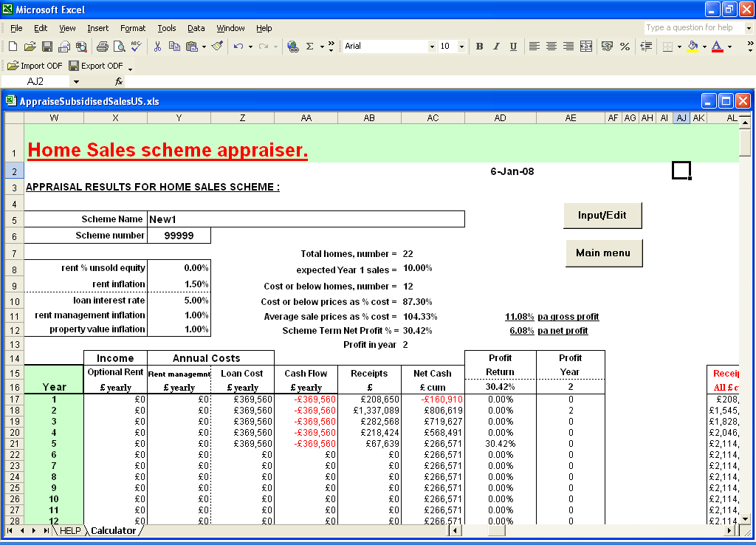The image size is (756, 545).
Task: Undo the last action
Action: (x=238, y=47)
